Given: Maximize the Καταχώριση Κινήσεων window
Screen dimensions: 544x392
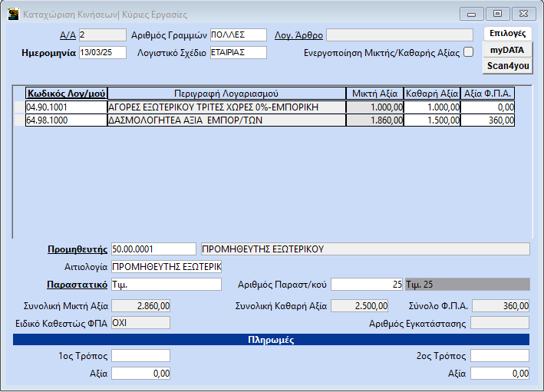Looking at the screenshot, I should tap(497, 14).
